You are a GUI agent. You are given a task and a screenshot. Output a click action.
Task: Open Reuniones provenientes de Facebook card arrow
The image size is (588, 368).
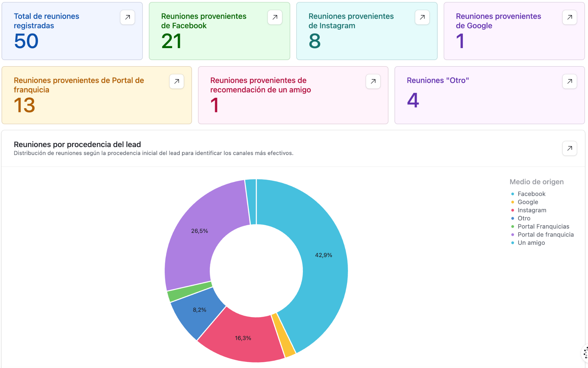275,17
